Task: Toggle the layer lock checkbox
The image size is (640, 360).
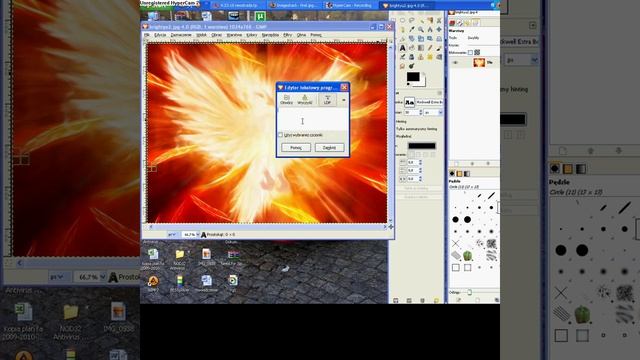Action: (x=470, y=52)
